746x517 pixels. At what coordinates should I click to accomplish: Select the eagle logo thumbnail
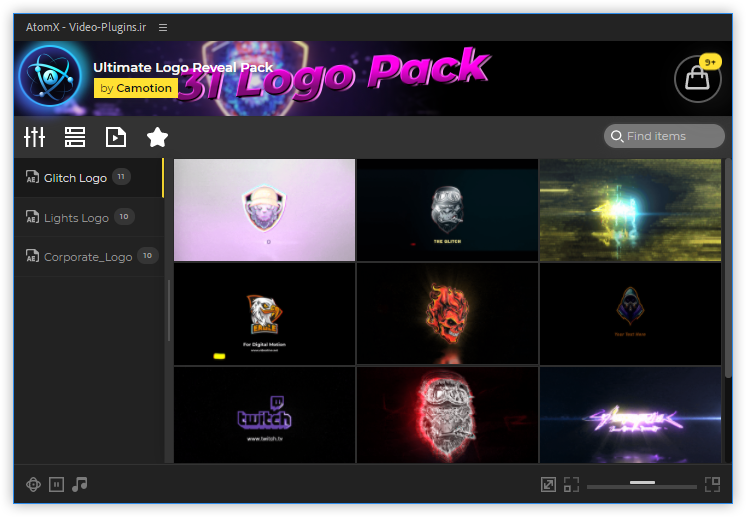pos(265,314)
